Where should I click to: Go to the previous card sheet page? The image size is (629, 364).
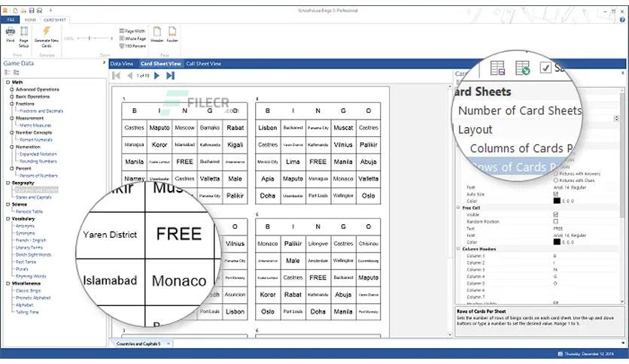[129, 75]
